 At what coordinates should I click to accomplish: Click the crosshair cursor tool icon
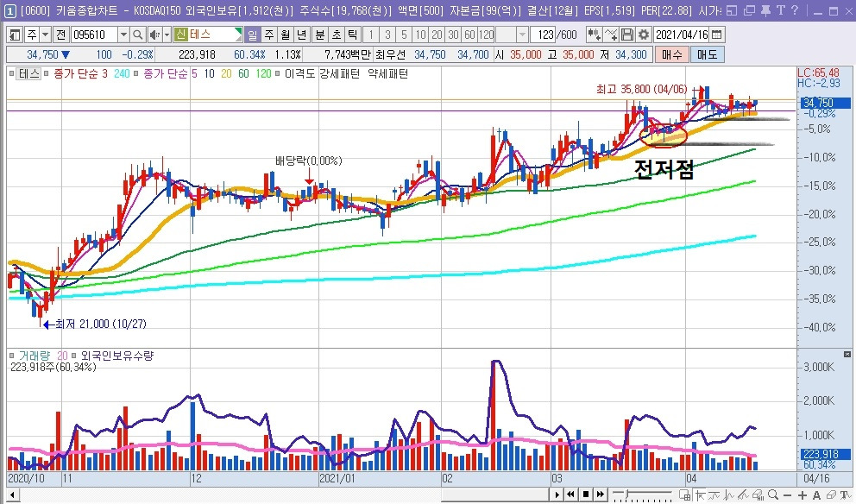[x=700, y=495]
